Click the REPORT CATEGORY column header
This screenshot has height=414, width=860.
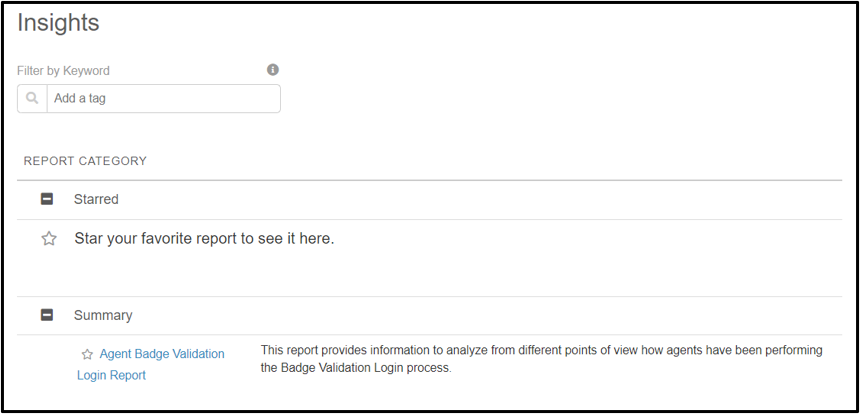click(85, 161)
